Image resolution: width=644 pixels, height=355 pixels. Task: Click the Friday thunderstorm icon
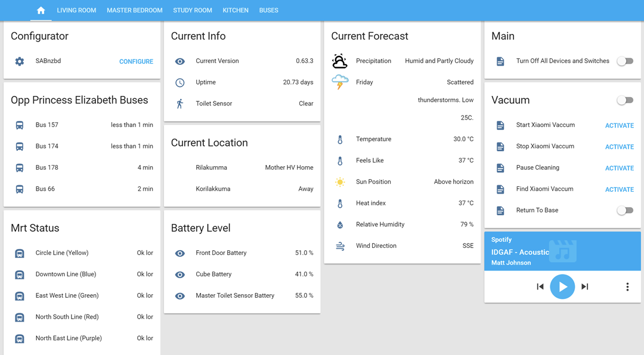click(340, 82)
